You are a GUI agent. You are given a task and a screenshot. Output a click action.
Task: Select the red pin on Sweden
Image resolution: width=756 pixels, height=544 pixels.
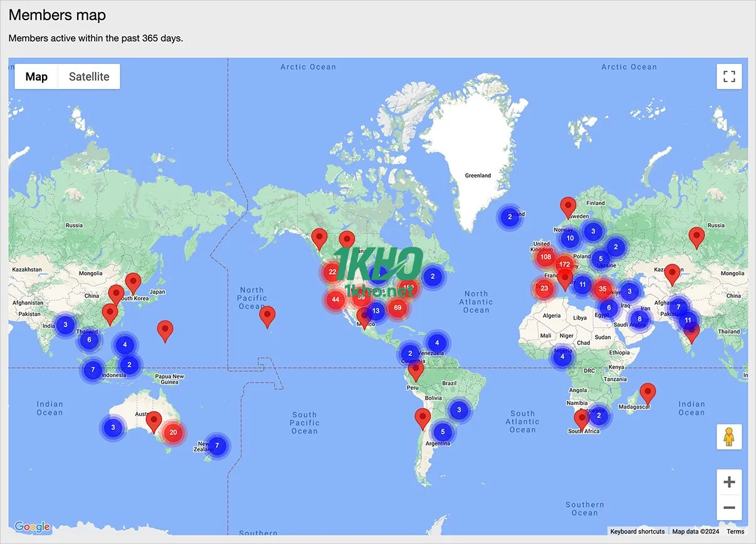568,204
